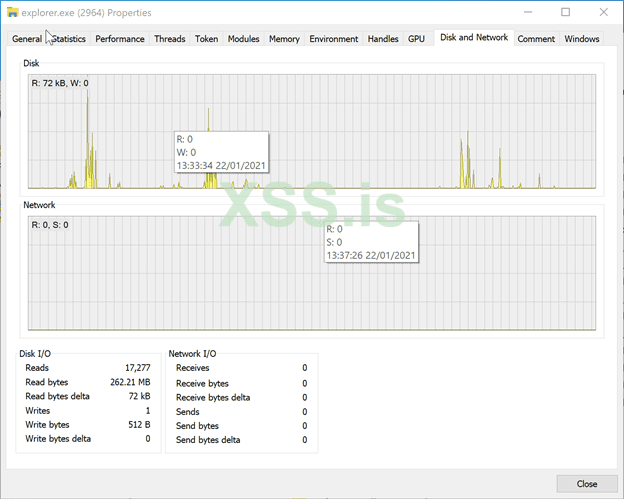Open the General tab
The width and height of the screenshot is (624, 499).
pyautogui.click(x=27, y=39)
